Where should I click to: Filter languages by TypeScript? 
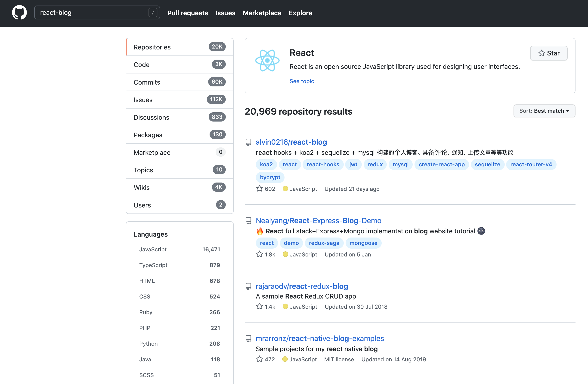tap(179, 265)
